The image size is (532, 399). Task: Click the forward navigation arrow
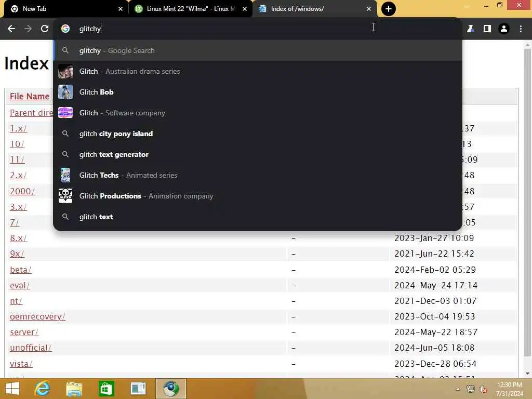tap(28, 29)
